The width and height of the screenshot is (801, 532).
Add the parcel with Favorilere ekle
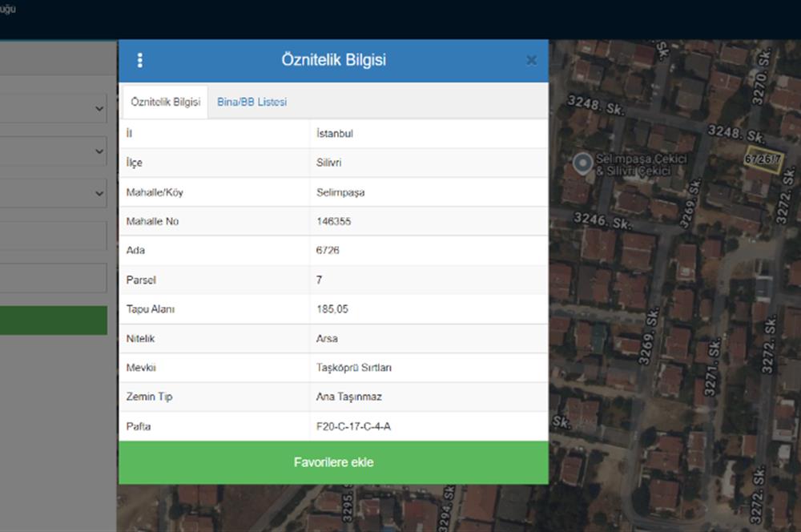tap(333, 462)
